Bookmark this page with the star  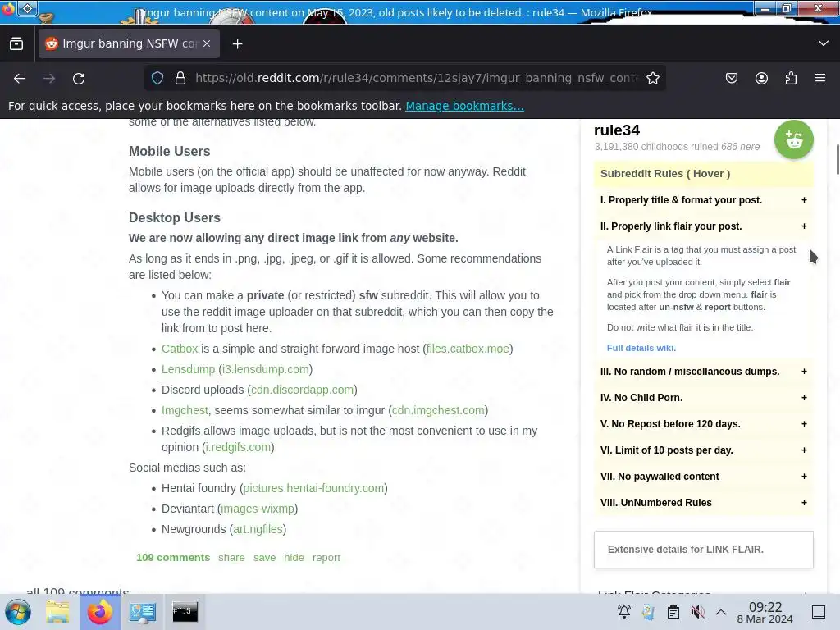(x=652, y=78)
